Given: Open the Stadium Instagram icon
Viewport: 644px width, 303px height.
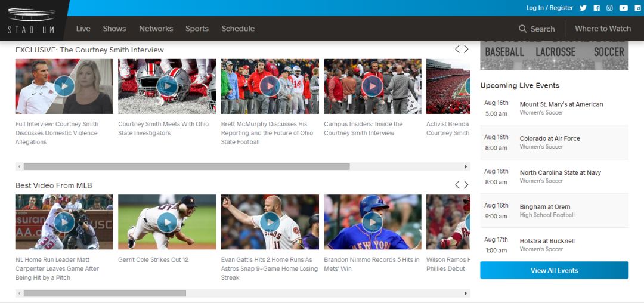Looking at the screenshot, I should (x=610, y=8).
